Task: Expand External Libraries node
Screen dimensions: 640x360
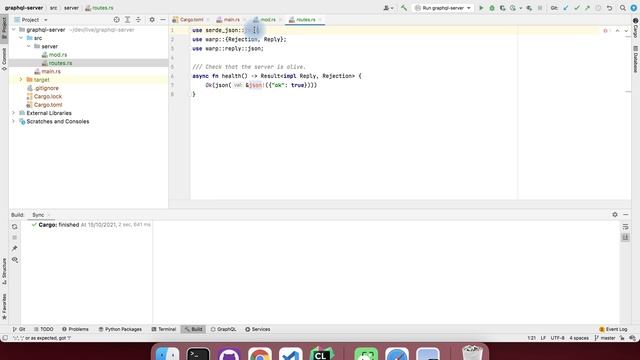Action: pos(13,113)
